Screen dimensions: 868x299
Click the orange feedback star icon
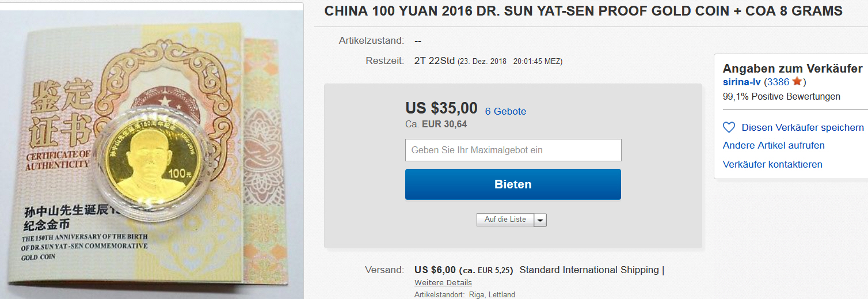point(797,81)
